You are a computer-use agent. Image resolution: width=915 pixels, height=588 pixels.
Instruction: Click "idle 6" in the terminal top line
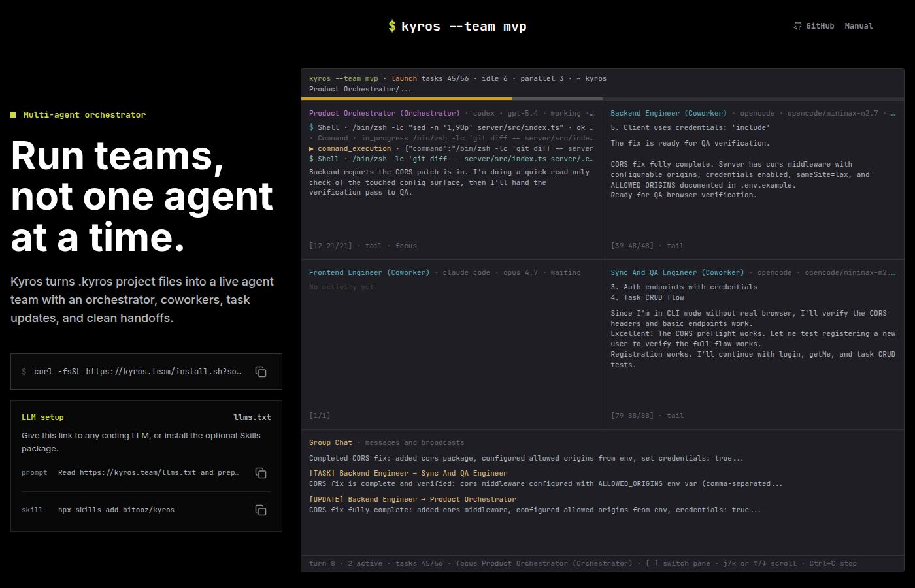tap(494, 78)
